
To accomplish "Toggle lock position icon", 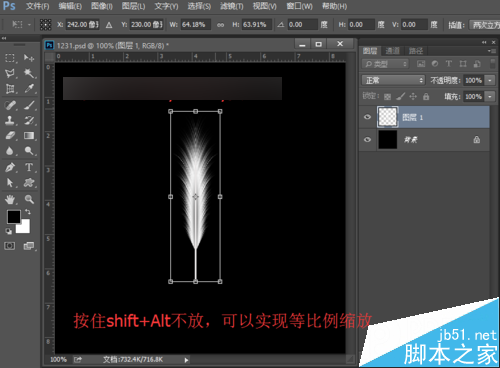I will (413, 97).
